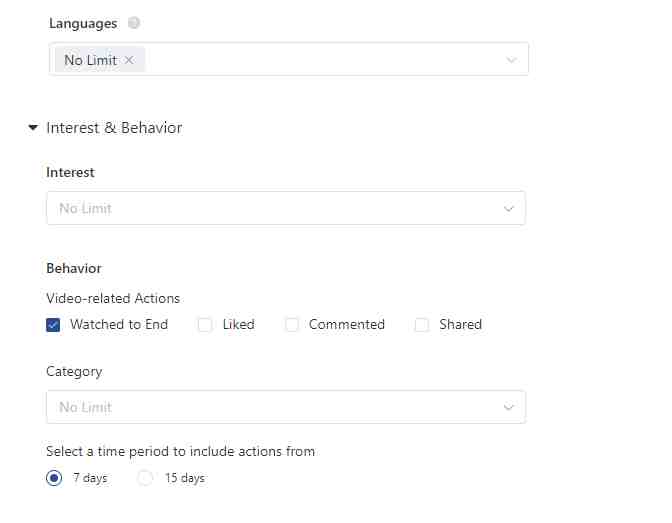Click the Interest & Behavior heading
This screenshot has width=672, height=523.
pos(114,128)
